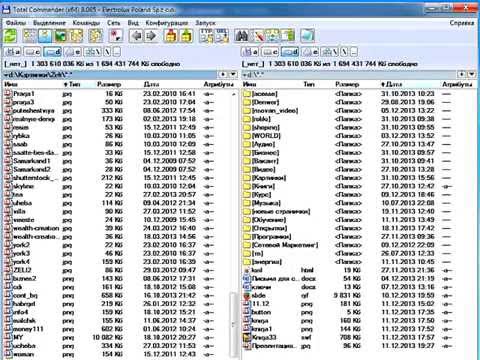Open the Выделение menu
The image size is (480, 360).
49,23
